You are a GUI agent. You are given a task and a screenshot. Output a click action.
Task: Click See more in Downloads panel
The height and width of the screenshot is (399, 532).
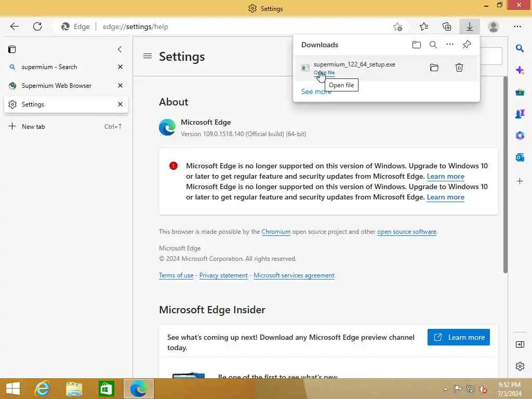(x=316, y=91)
